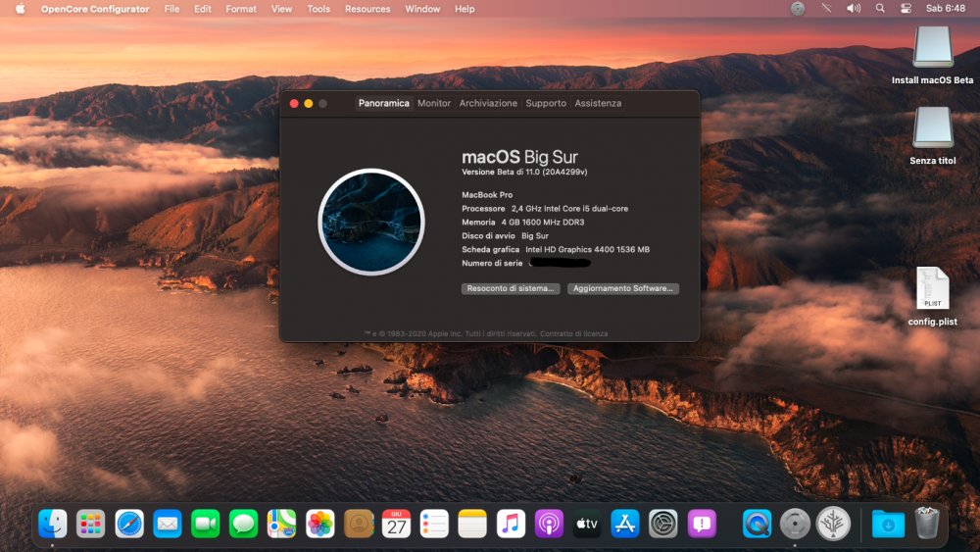
Task: Click the 4 GB 1600 MHz DDR3 text
Action: 543,223
